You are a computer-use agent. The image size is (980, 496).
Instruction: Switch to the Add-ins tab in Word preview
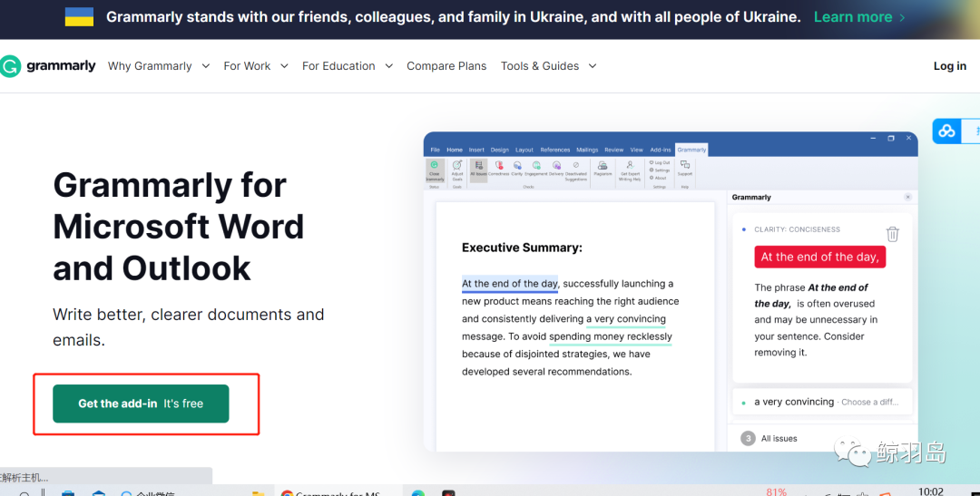point(660,150)
